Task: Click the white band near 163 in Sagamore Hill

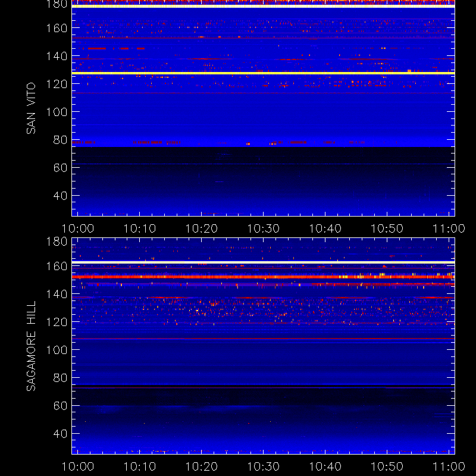Action: coord(263,262)
